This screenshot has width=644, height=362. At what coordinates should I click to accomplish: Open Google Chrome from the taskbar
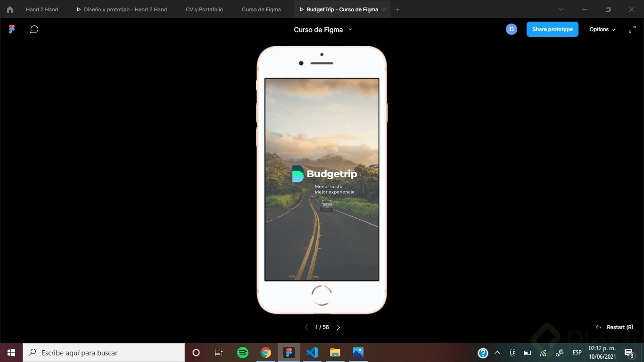pos(266,353)
